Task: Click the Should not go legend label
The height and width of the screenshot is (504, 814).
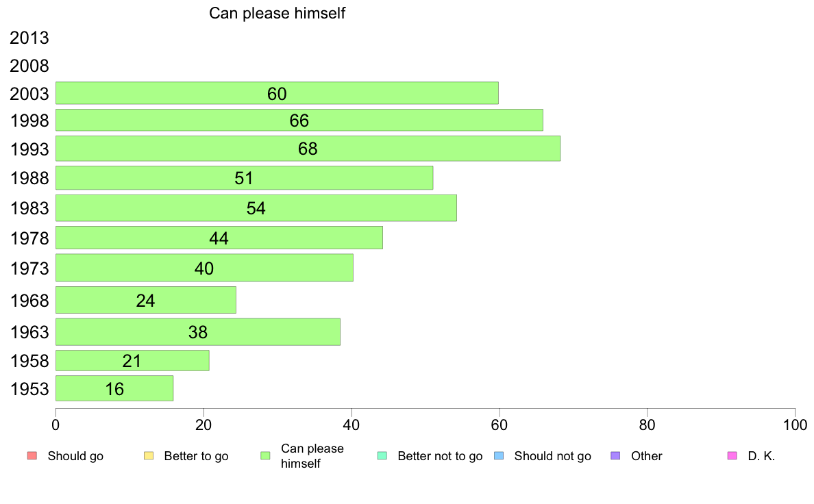Action: pos(552,456)
